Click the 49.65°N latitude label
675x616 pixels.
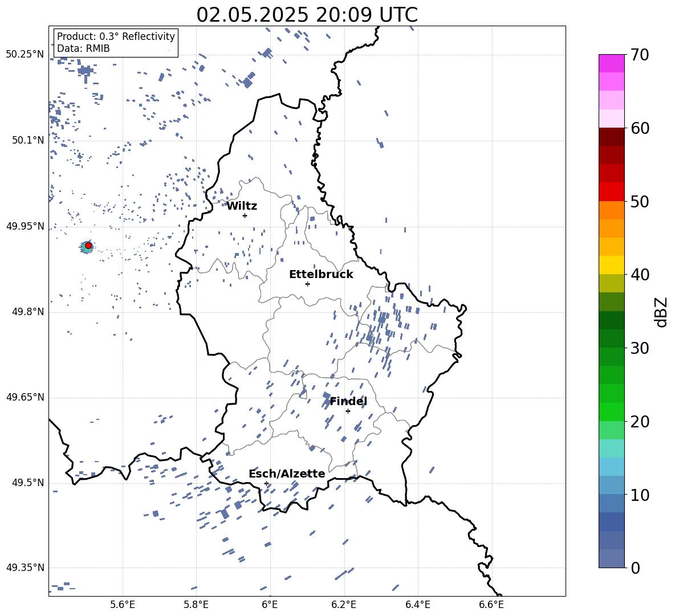click(x=25, y=397)
